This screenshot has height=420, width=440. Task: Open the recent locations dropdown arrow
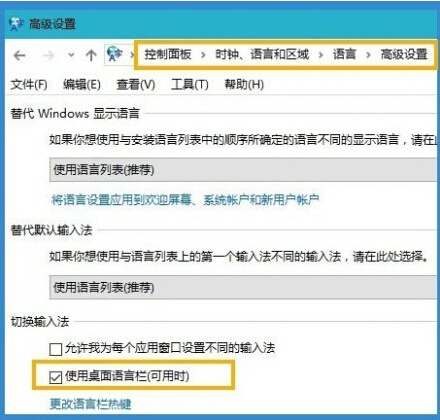click(71, 55)
